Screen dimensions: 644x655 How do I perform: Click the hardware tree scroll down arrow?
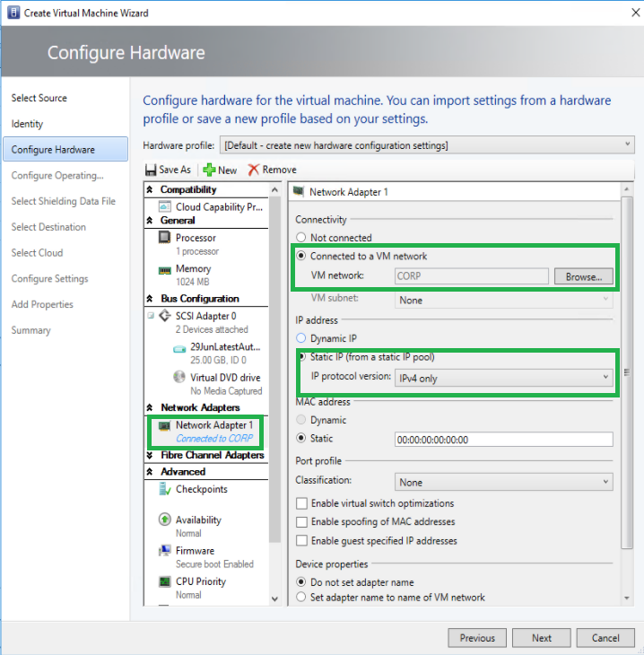point(274,598)
